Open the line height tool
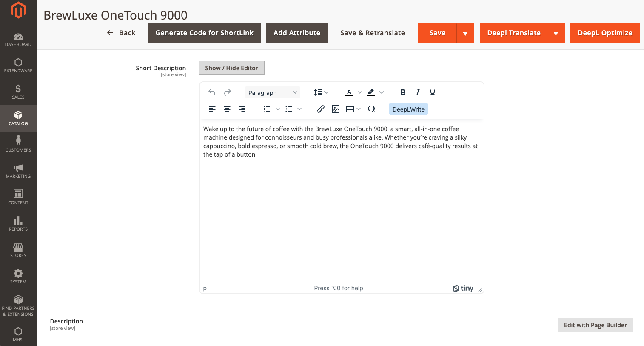Screen dimensions: 644x346 click(x=318, y=92)
